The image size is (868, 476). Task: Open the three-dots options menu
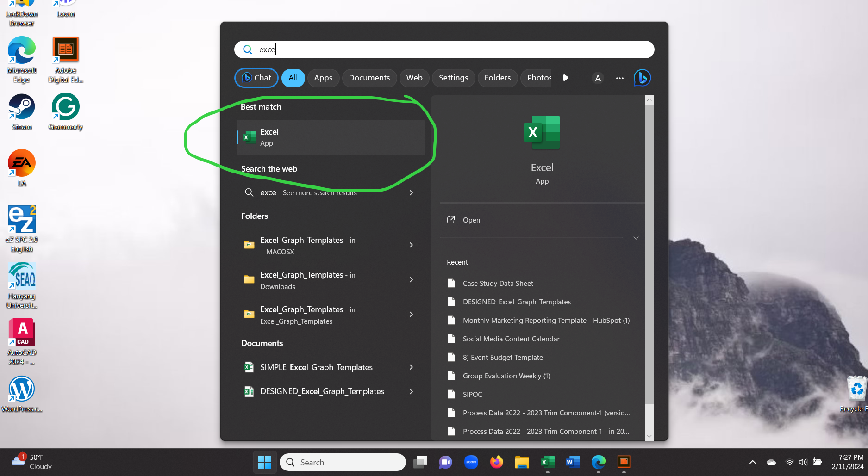619,78
